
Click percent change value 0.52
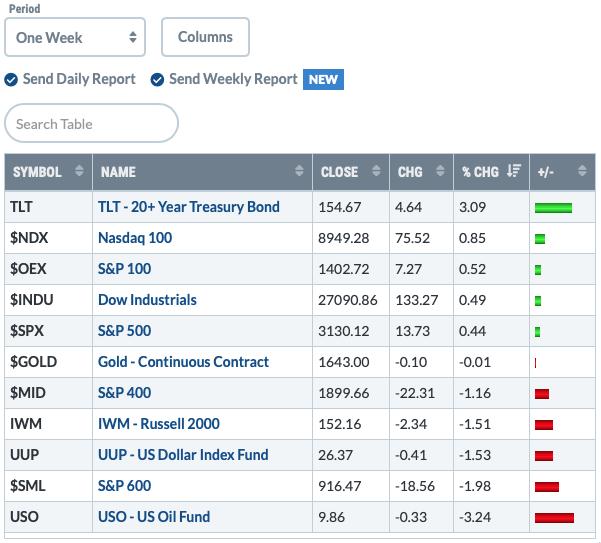[x=472, y=269]
